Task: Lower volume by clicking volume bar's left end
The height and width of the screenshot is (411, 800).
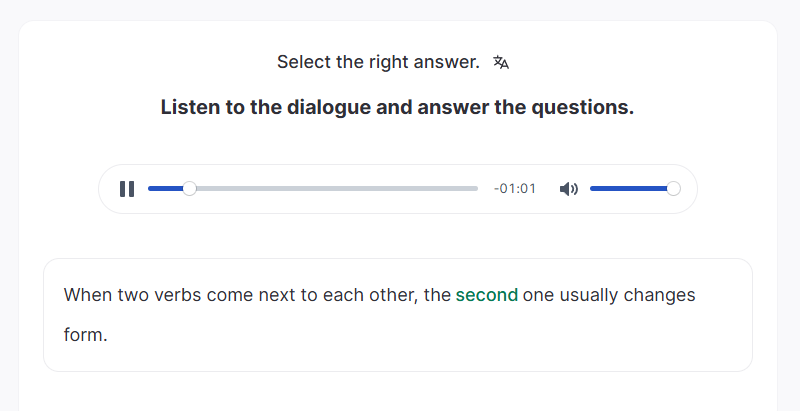Action: tap(595, 189)
